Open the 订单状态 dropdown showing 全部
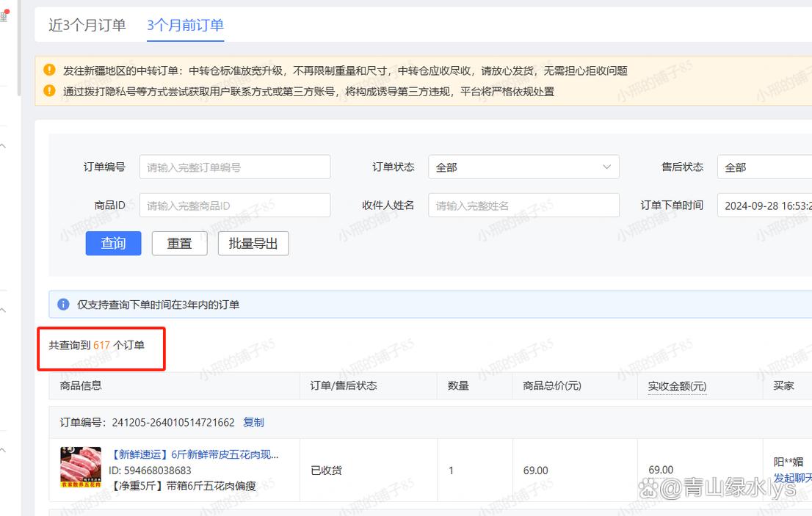 [x=523, y=167]
